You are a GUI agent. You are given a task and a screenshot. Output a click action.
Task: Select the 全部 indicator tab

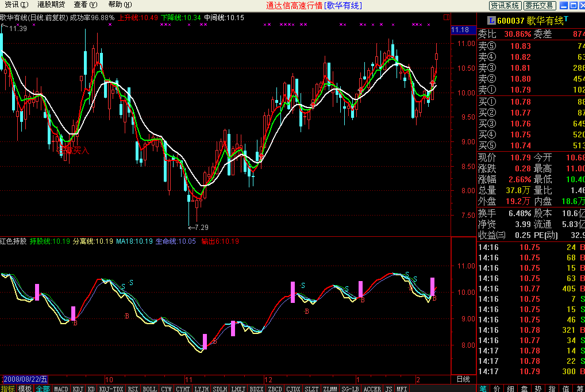coord(43,389)
